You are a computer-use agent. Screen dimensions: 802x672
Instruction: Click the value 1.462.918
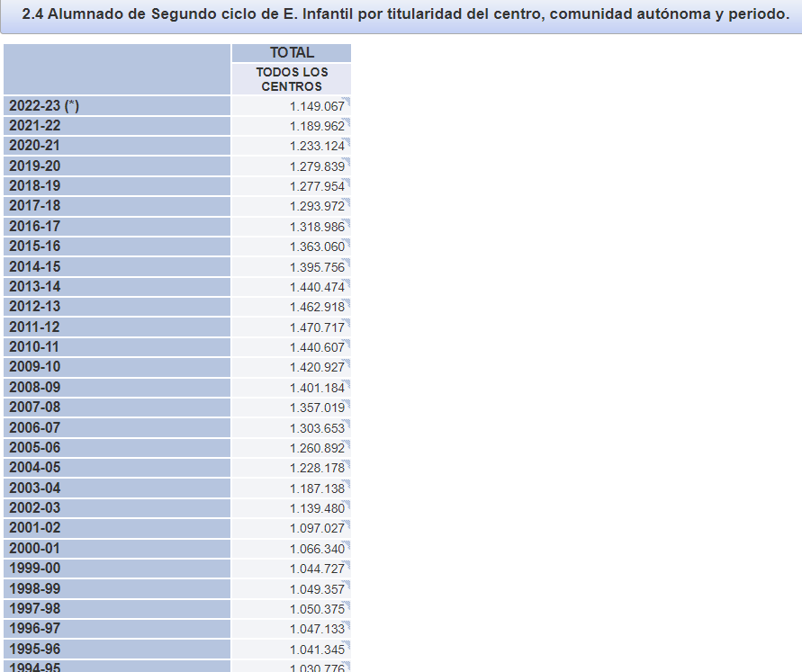[x=318, y=307]
